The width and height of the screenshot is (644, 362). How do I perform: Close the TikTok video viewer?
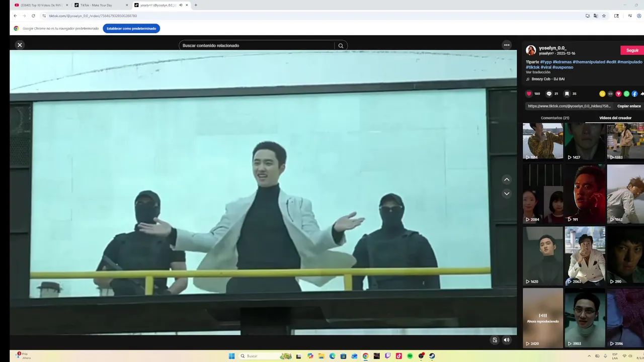[x=20, y=45]
